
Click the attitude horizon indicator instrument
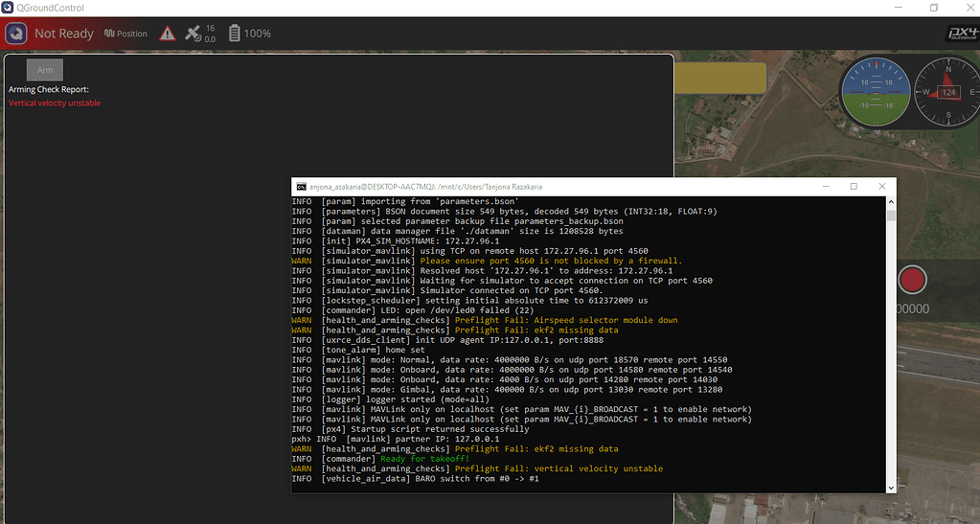(x=874, y=92)
